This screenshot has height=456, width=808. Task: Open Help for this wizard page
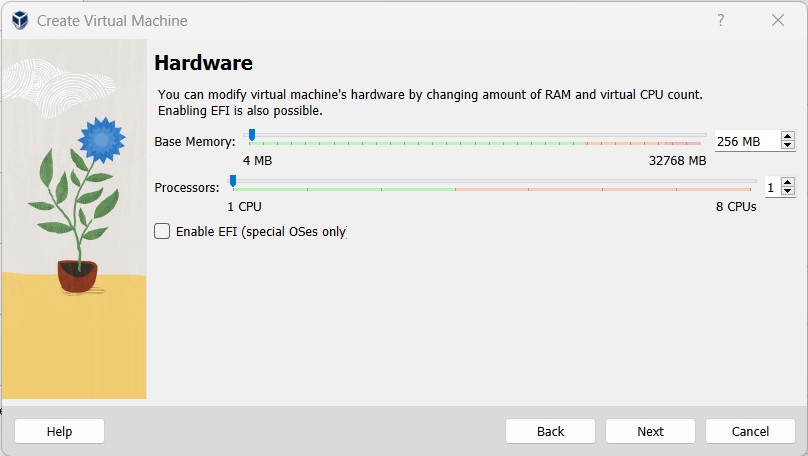[x=59, y=431]
